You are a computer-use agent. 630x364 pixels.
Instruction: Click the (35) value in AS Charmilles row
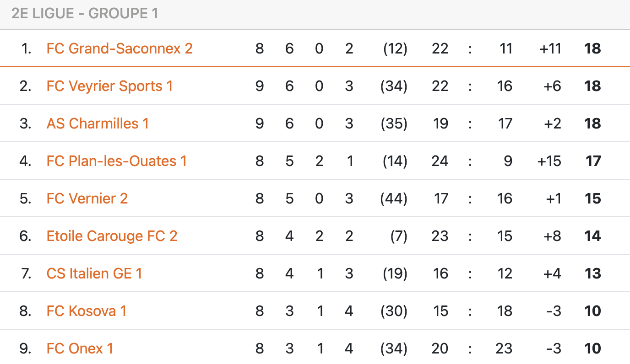pyautogui.click(x=394, y=123)
